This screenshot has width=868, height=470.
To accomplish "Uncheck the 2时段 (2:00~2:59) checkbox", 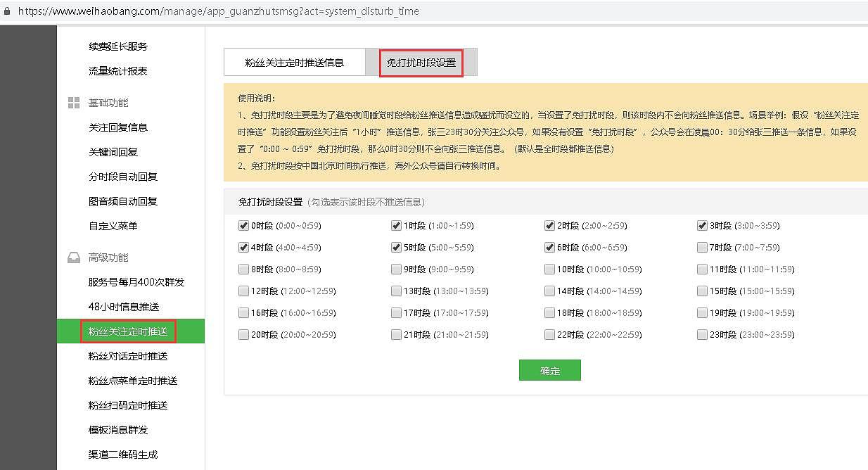I will click(549, 225).
